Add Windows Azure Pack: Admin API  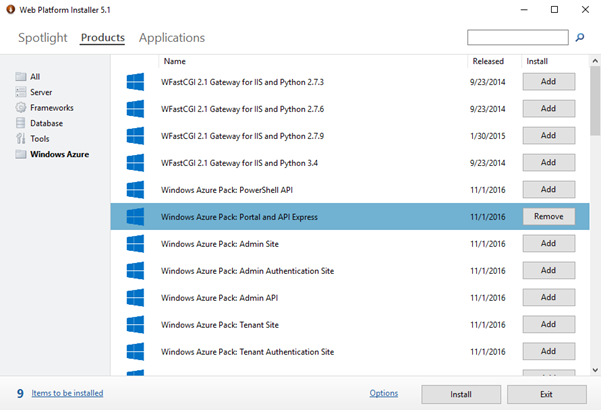click(548, 297)
